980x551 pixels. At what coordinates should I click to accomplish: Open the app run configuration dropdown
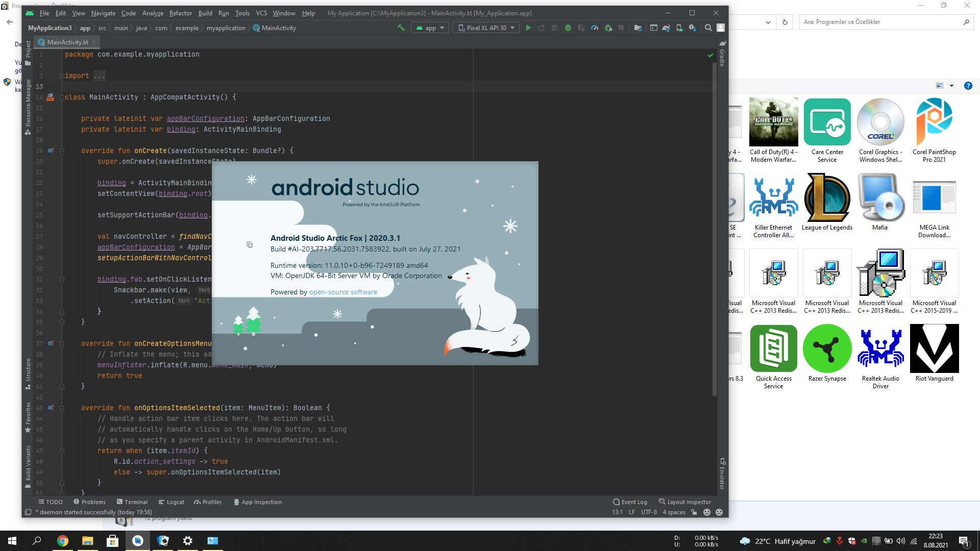pyautogui.click(x=430, y=28)
